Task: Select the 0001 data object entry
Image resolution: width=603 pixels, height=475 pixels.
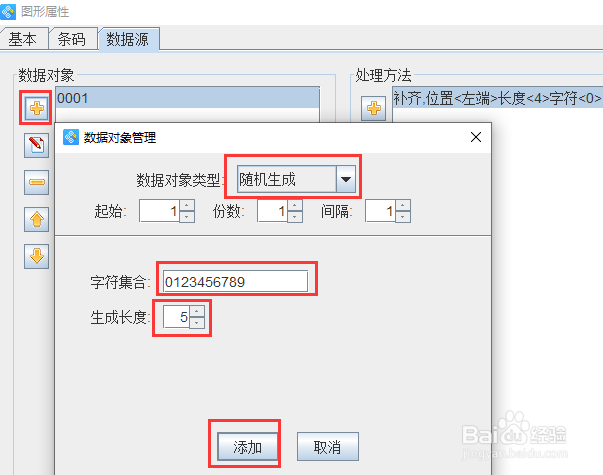Action: coord(188,98)
